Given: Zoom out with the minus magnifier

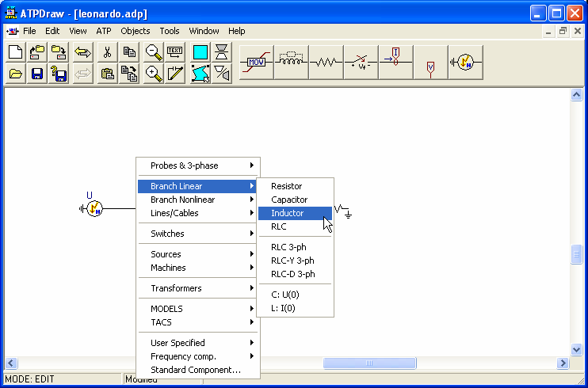Looking at the screenshot, I should (154, 51).
